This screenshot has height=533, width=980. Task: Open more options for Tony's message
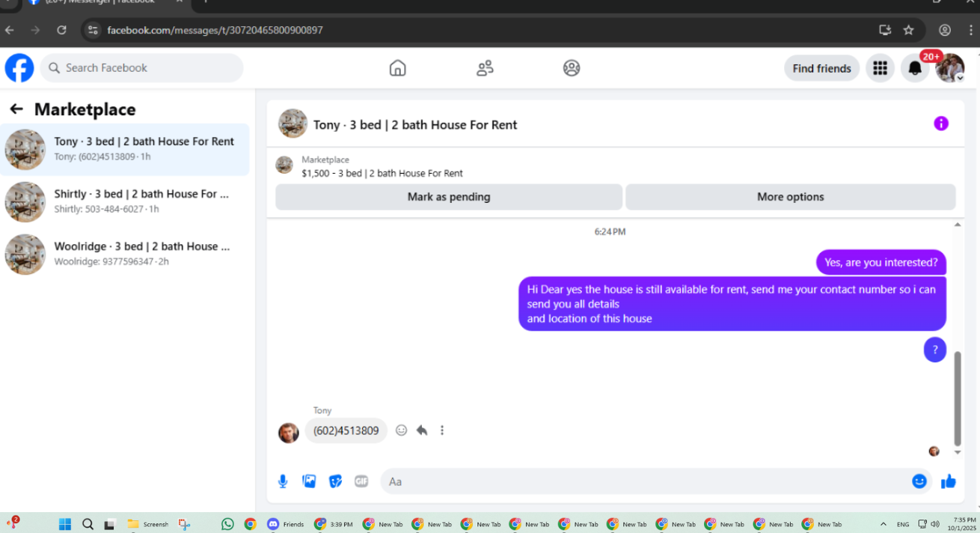point(442,430)
